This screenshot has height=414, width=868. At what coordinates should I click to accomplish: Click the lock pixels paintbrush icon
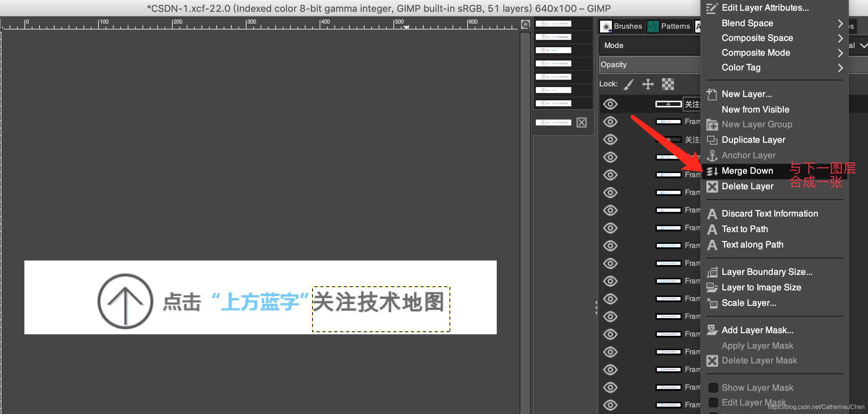[x=629, y=84]
